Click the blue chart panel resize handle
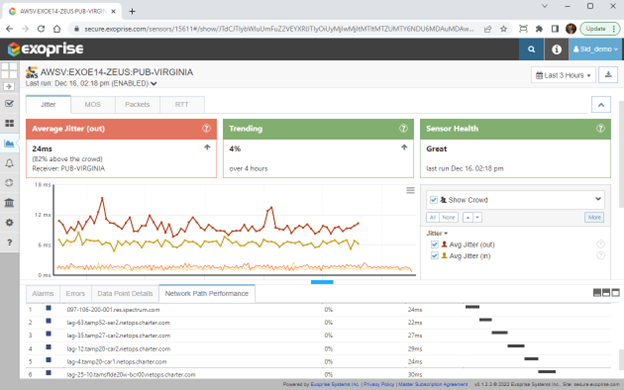This screenshot has height=390, width=624. tap(322, 282)
